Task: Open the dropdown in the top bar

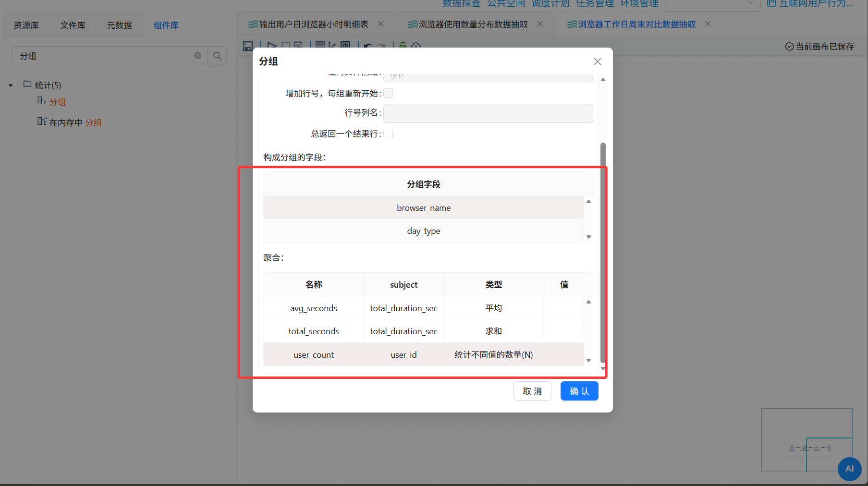Action: coord(713,4)
